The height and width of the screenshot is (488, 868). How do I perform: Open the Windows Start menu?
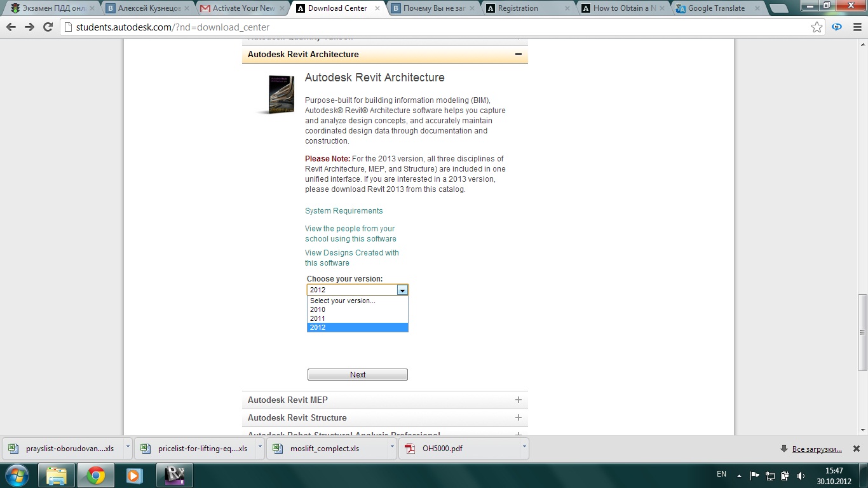[17, 475]
